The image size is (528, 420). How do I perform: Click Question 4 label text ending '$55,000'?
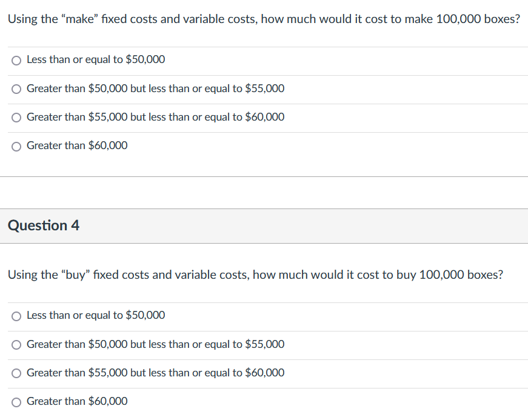click(156, 344)
